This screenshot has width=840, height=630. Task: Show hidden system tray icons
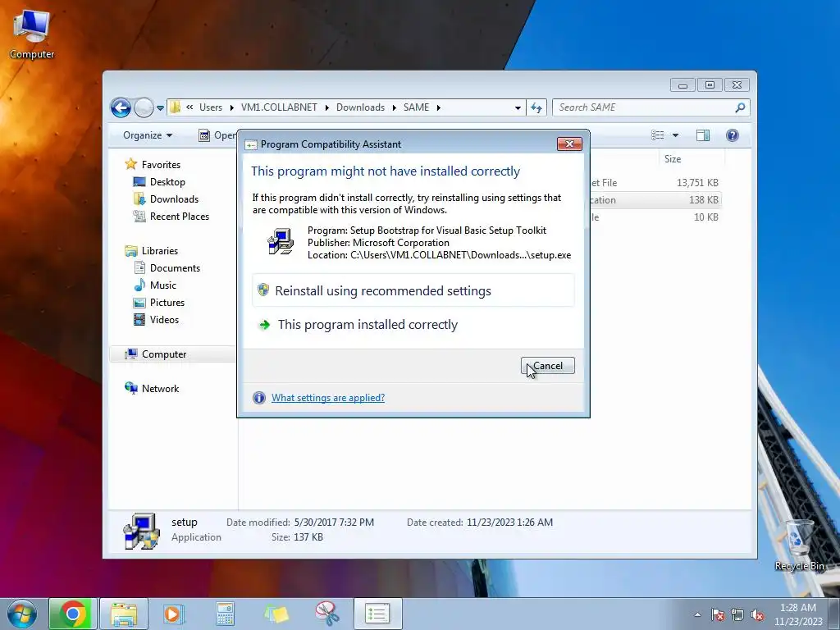pyautogui.click(x=697, y=614)
